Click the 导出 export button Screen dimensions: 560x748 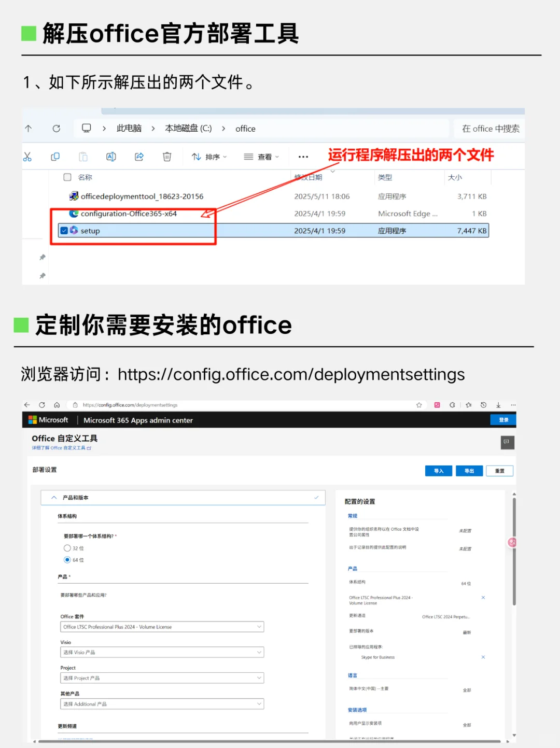click(469, 471)
